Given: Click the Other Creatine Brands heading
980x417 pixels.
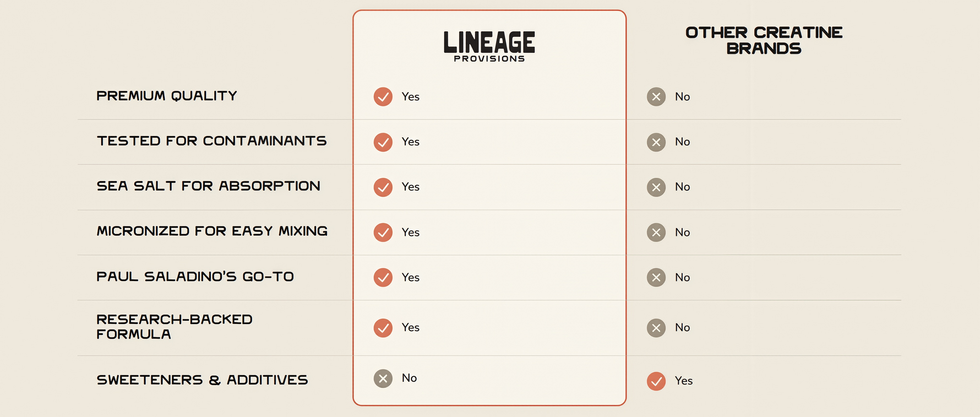Looking at the screenshot, I should (764, 40).
